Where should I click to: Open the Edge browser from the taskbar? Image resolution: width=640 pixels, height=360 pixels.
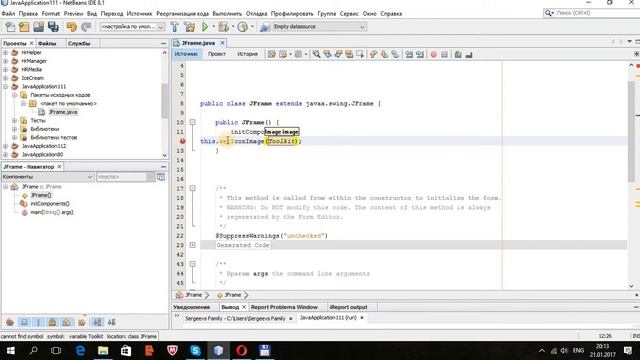point(80,351)
